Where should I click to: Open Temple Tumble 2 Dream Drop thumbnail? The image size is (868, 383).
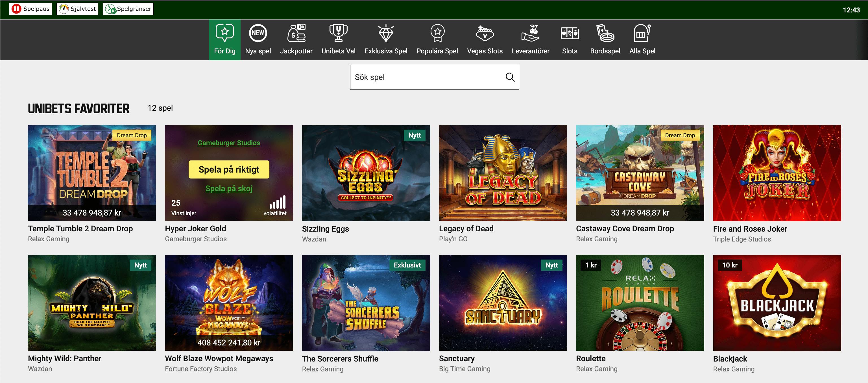(x=92, y=173)
